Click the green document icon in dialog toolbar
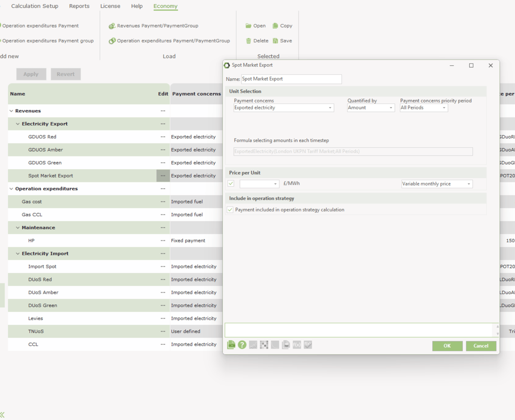Image resolution: width=515 pixels, height=420 pixels. point(231,345)
